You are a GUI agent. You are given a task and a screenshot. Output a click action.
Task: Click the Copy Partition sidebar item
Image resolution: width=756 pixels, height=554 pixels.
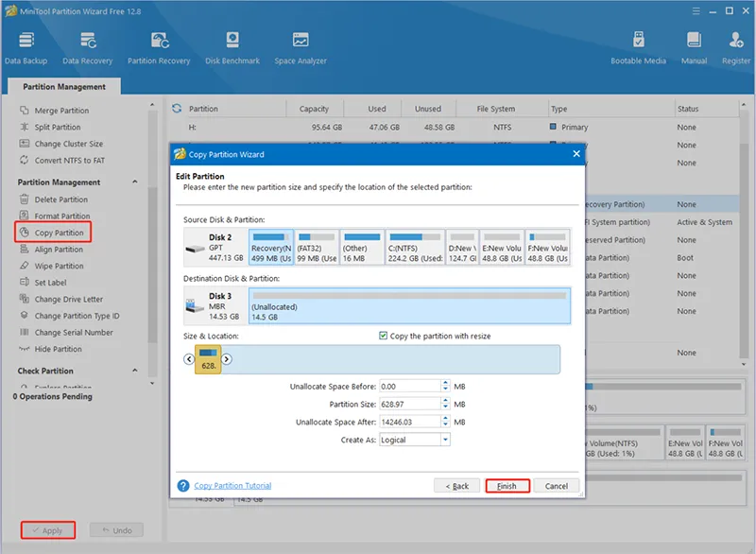click(53, 233)
